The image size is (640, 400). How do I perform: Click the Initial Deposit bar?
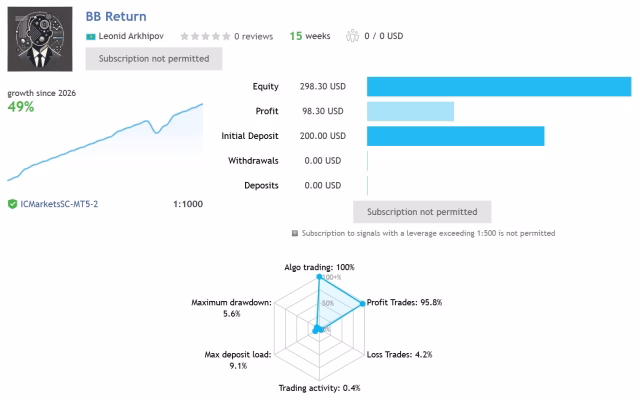(456, 136)
